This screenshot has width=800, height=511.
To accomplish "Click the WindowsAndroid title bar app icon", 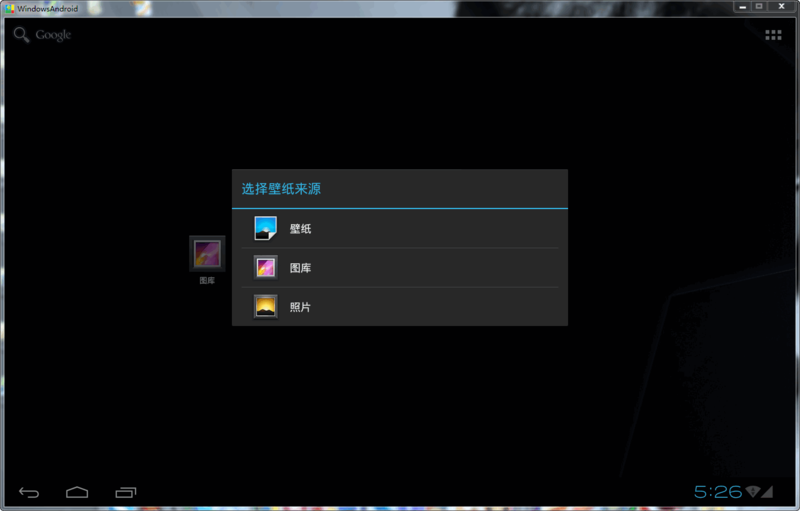I will [x=9, y=9].
